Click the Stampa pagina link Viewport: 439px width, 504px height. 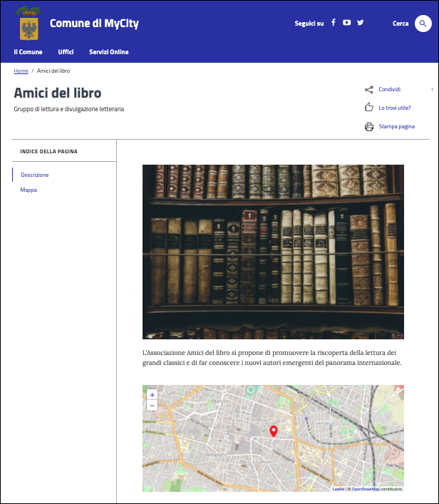pos(396,127)
